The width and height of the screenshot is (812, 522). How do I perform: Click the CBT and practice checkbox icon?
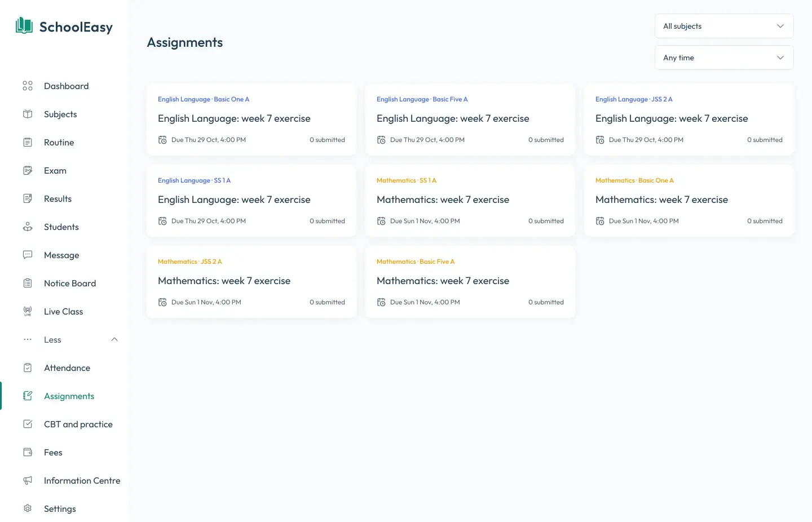click(x=28, y=424)
